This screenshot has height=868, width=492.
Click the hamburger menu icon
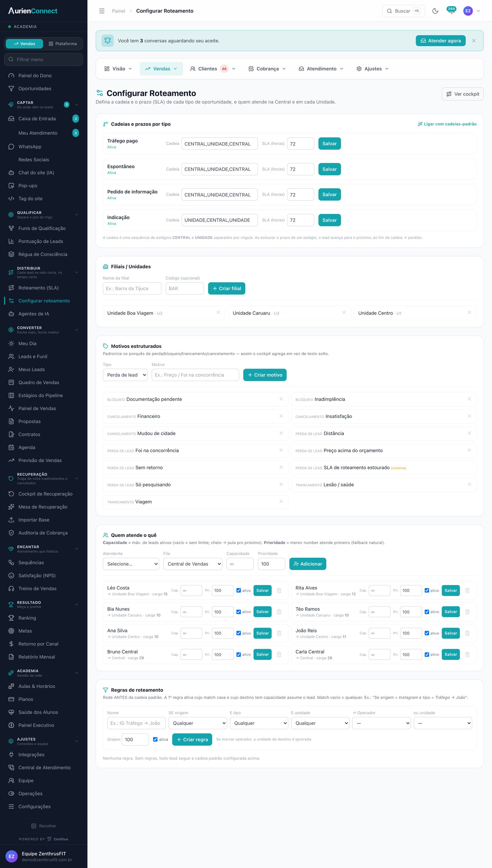tap(102, 11)
